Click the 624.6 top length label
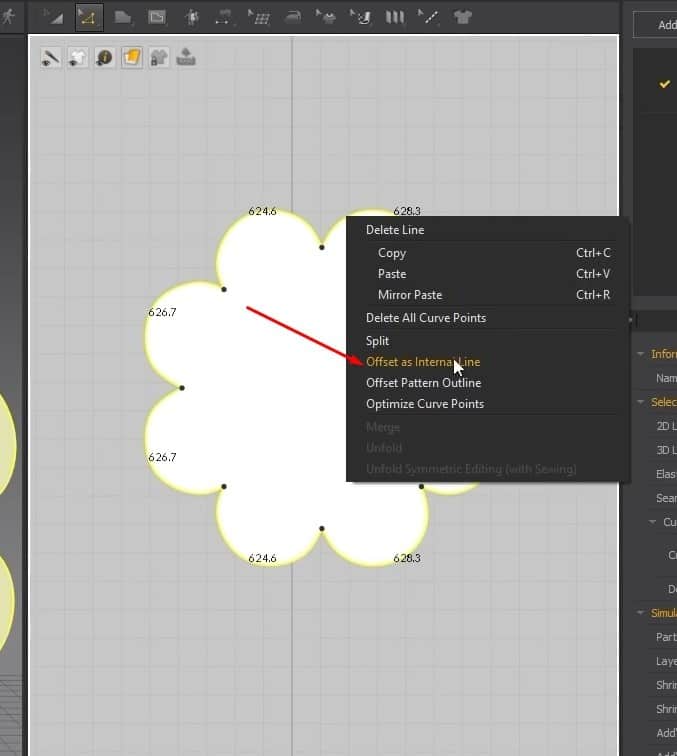The height and width of the screenshot is (756, 677). click(262, 211)
